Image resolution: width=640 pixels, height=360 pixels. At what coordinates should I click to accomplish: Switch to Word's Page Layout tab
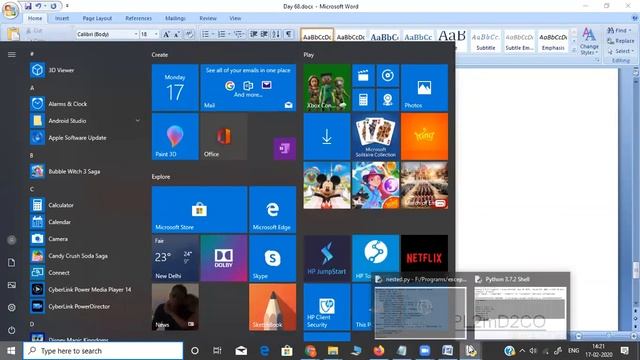pyautogui.click(x=97, y=18)
